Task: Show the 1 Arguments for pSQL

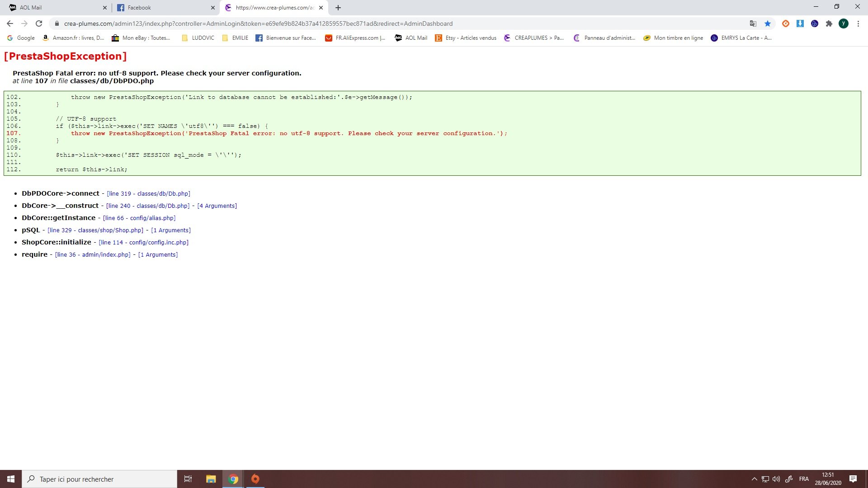Action: click(x=171, y=230)
